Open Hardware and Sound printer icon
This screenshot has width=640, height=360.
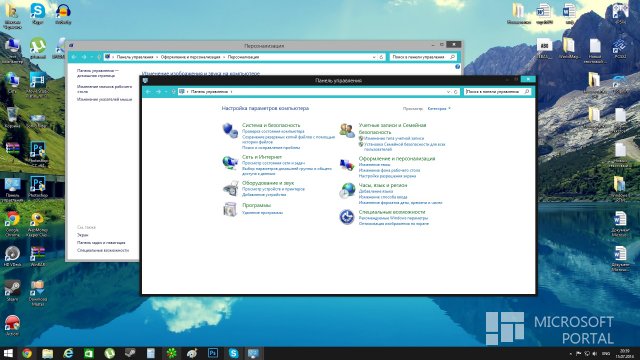tap(230, 188)
